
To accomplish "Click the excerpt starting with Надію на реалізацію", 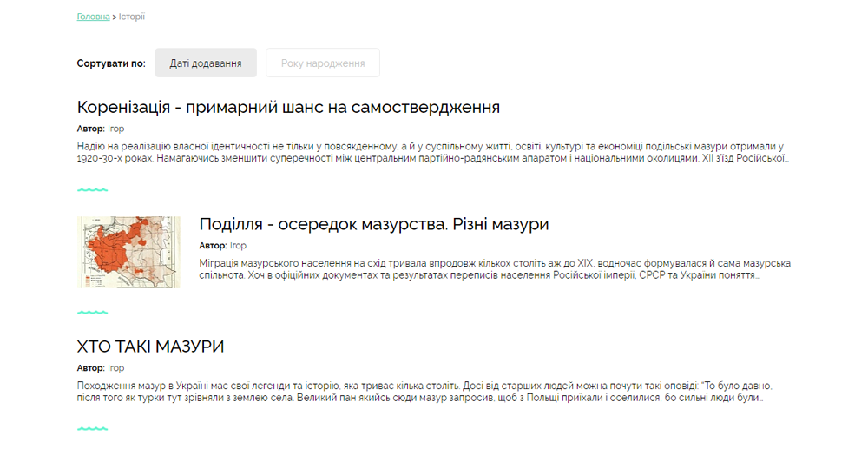I will (x=433, y=152).
